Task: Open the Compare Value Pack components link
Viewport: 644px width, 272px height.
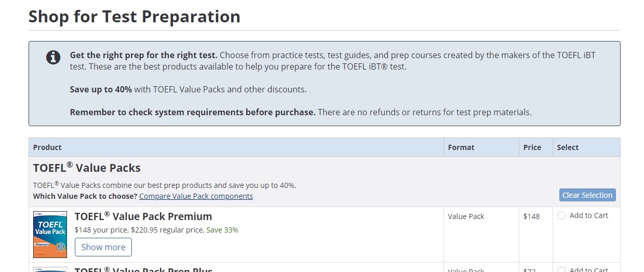Action: pyautogui.click(x=196, y=196)
